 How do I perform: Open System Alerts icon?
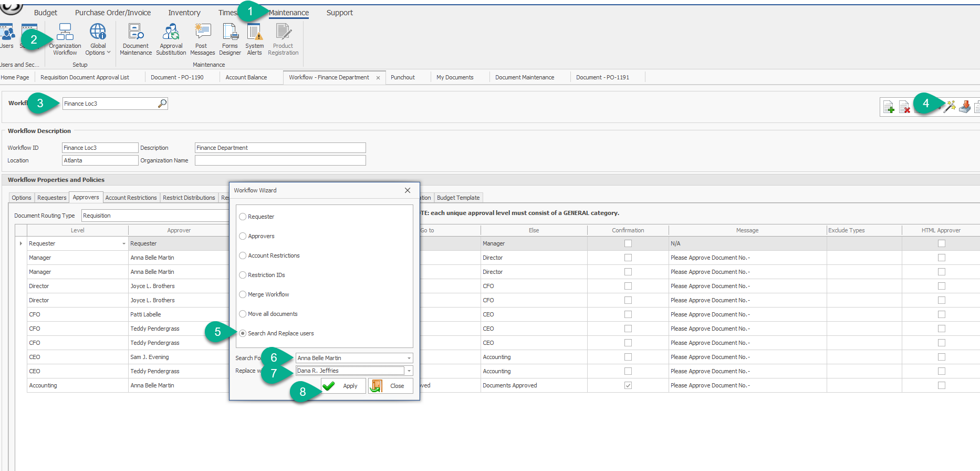255,39
